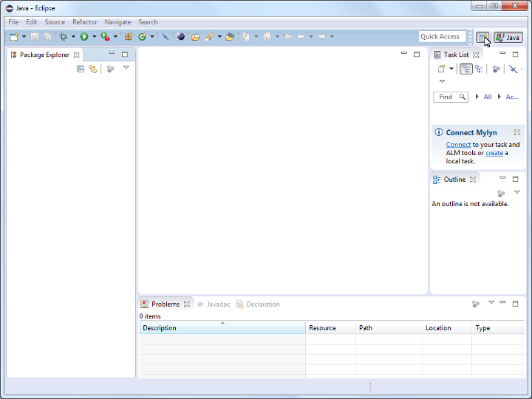532x399 pixels.
Task: Open the Package Explorer view menu arrow
Action: click(x=126, y=67)
